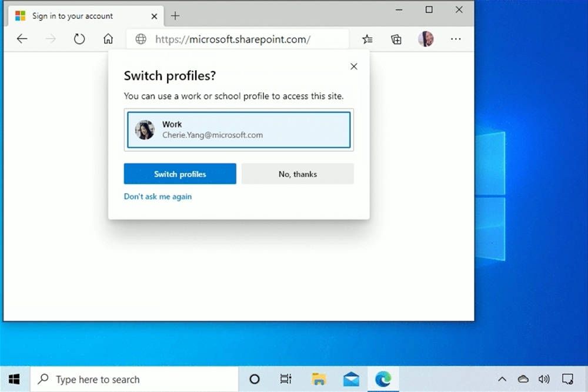Open the volume speaker tray icon
The image size is (588, 392).
pyautogui.click(x=544, y=379)
